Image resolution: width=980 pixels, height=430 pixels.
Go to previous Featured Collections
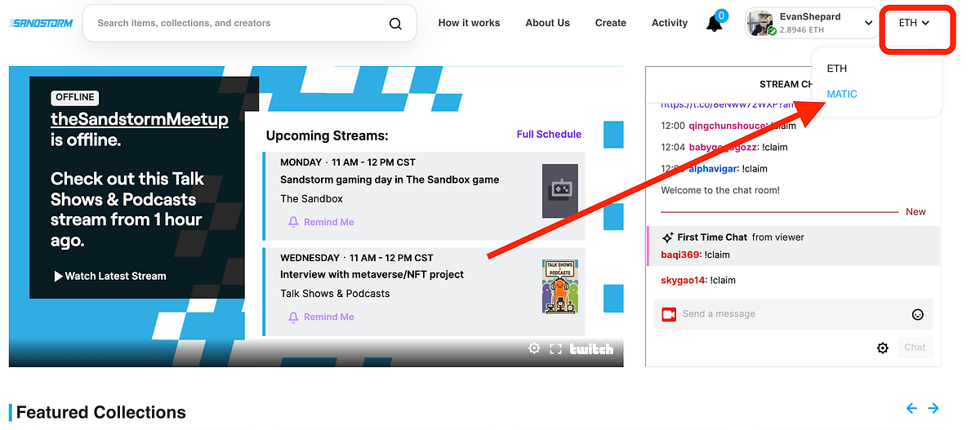tap(911, 408)
